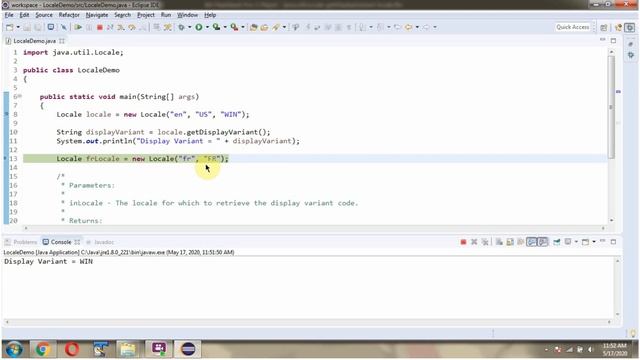Expand the Display Selected Console dropdown
Viewport: 640px width, 360px height.
click(x=576, y=242)
